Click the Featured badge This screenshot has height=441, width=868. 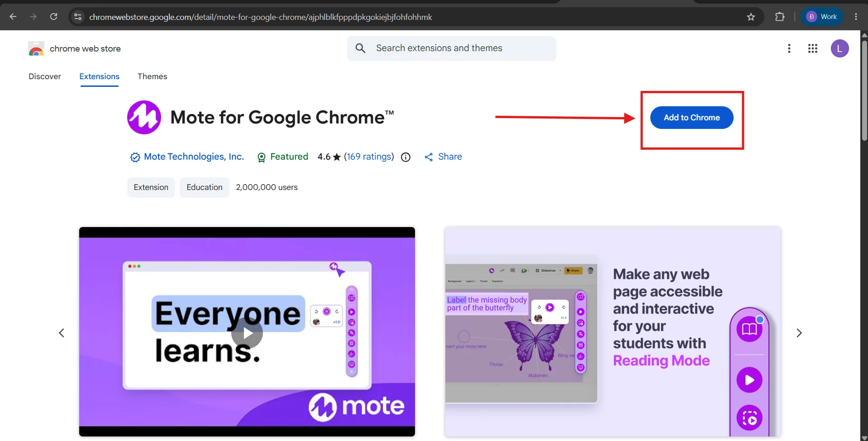tap(283, 156)
